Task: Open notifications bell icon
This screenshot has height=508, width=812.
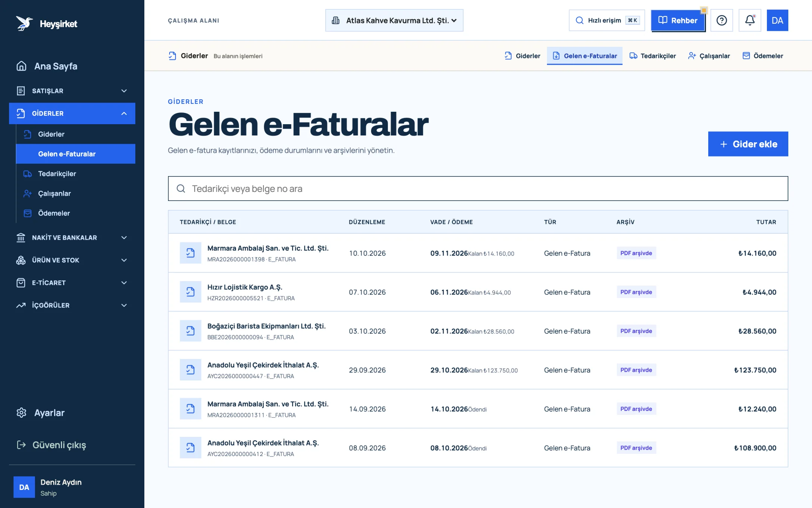Action: [750, 20]
